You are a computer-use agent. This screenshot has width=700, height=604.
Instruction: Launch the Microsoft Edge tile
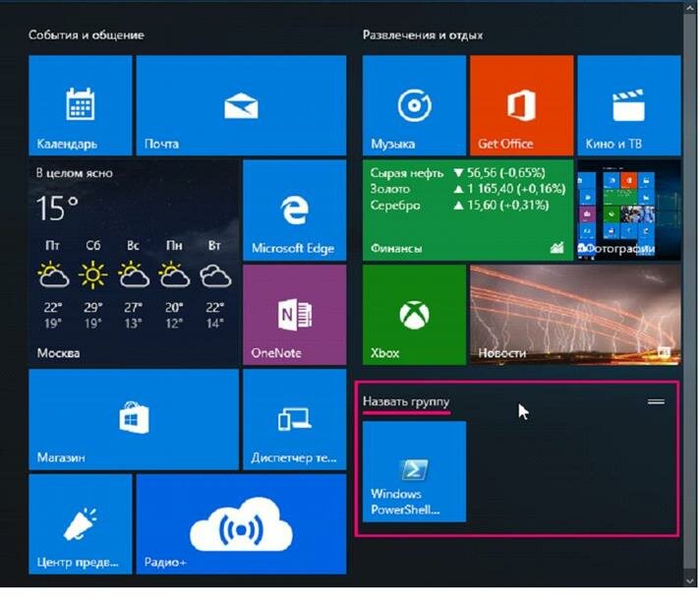point(295,210)
